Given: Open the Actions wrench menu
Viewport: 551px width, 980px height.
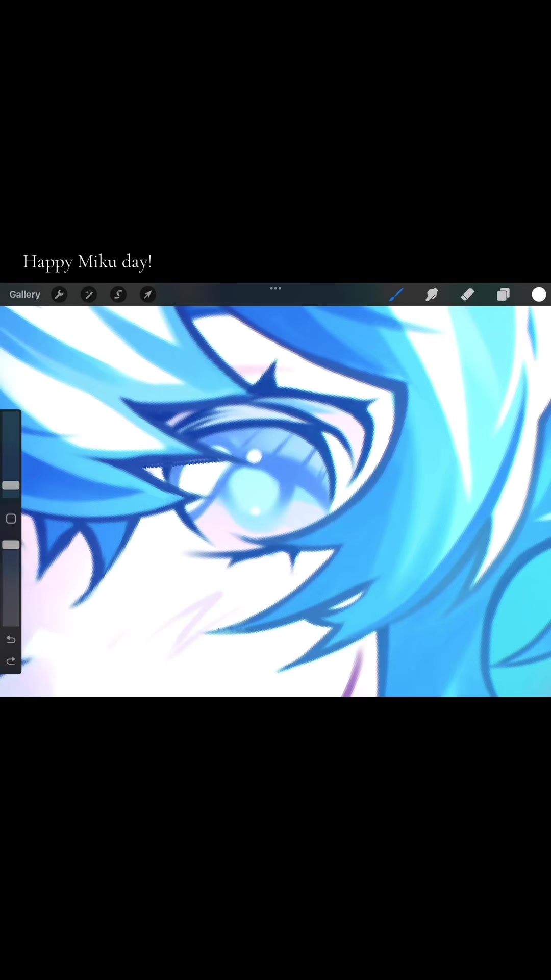Looking at the screenshot, I should coord(59,295).
